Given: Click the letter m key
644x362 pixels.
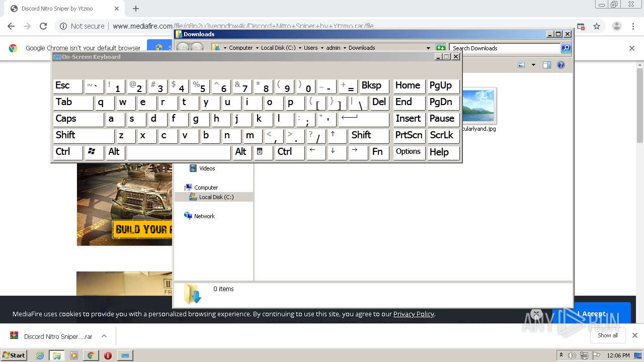Looking at the screenshot, I should pyautogui.click(x=253, y=136).
